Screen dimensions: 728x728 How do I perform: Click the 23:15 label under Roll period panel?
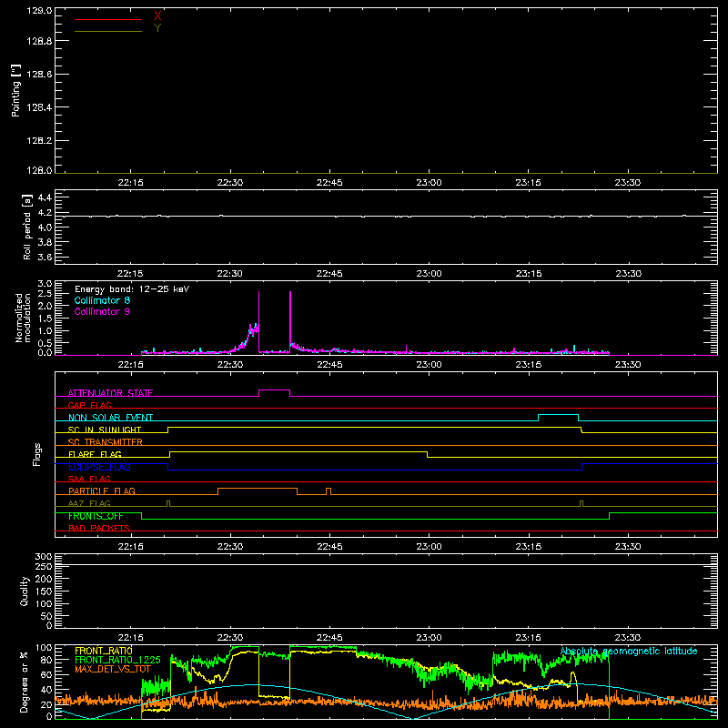[529, 274]
